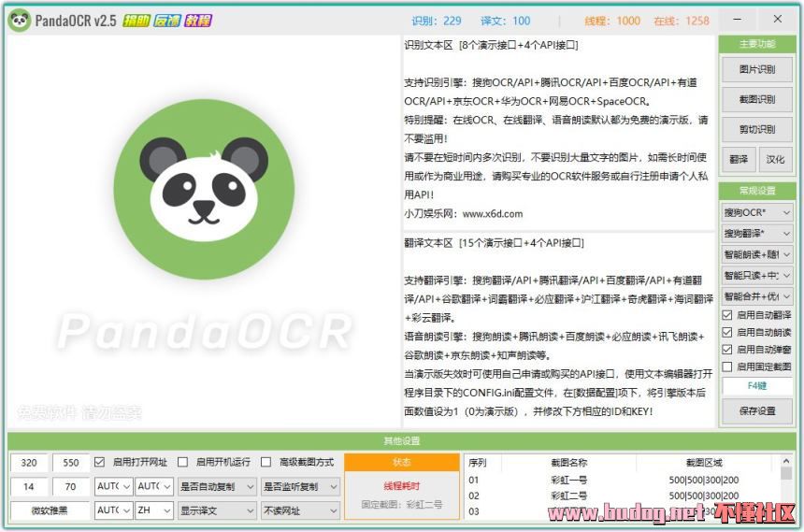804x532 pixels.
Task: Open the ZH language dropdown
Action: click(154, 510)
